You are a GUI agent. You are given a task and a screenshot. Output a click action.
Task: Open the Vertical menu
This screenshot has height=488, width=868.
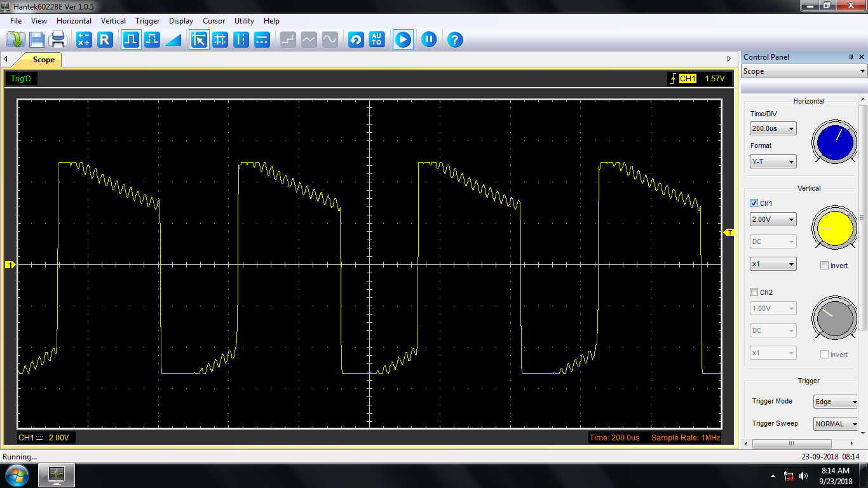[113, 21]
